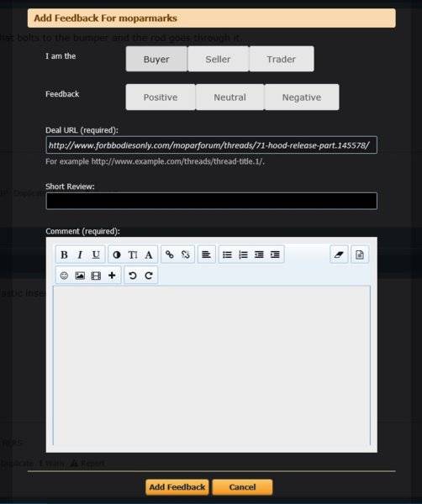Submit with the Add Feedback button
422x504 pixels.
pos(177,487)
